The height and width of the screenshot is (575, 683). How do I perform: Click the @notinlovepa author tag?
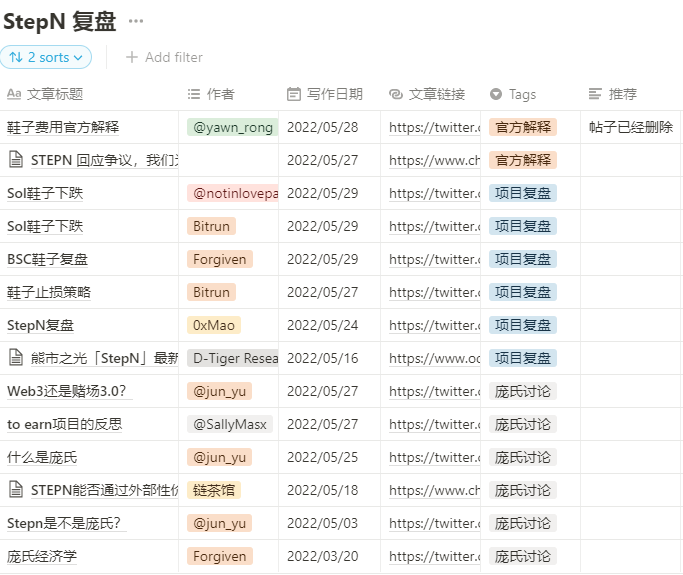pos(233,193)
